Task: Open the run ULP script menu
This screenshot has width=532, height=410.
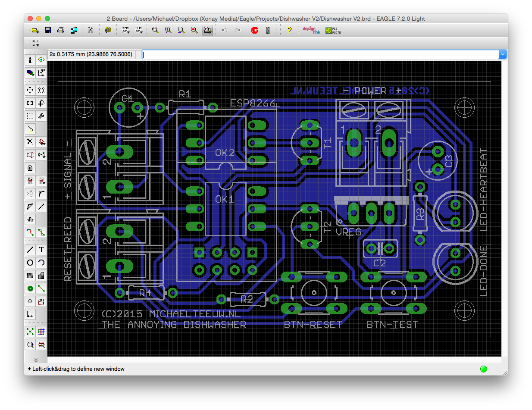Action: [x=139, y=30]
